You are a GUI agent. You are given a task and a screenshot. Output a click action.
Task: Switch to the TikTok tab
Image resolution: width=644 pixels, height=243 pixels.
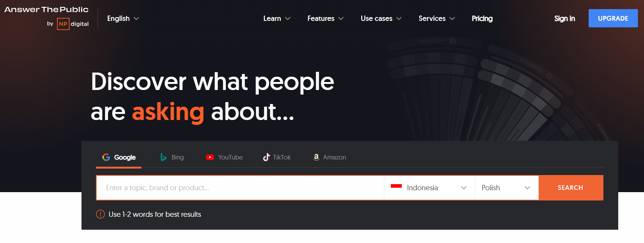[x=277, y=157]
